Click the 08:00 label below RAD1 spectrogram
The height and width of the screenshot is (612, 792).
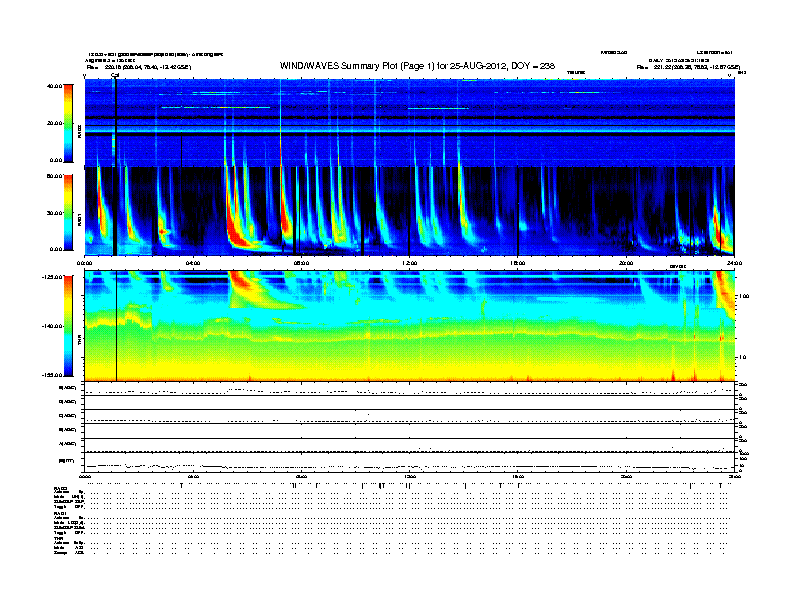click(x=301, y=263)
